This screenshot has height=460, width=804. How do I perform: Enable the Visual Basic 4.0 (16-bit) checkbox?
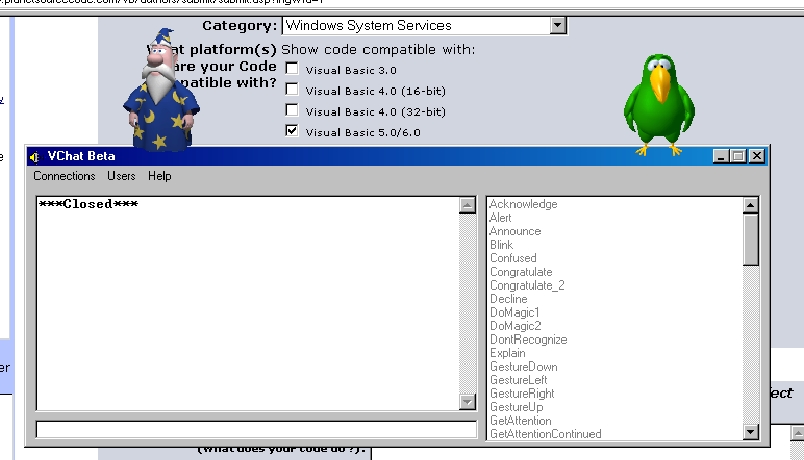tap(292, 90)
